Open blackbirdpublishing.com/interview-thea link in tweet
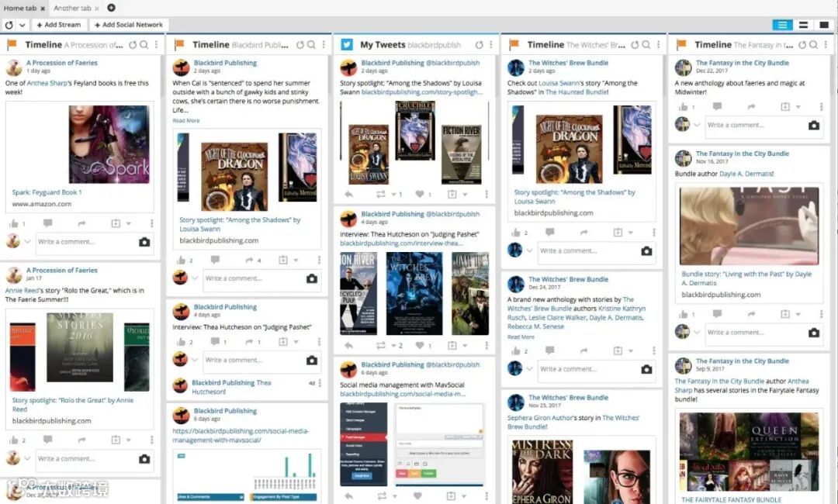Screen dimensions: 838x504 coord(401,243)
